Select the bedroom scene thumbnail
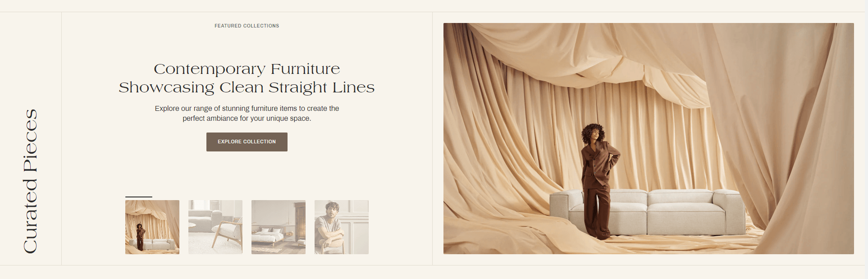This screenshot has width=868, height=279. (279, 227)
